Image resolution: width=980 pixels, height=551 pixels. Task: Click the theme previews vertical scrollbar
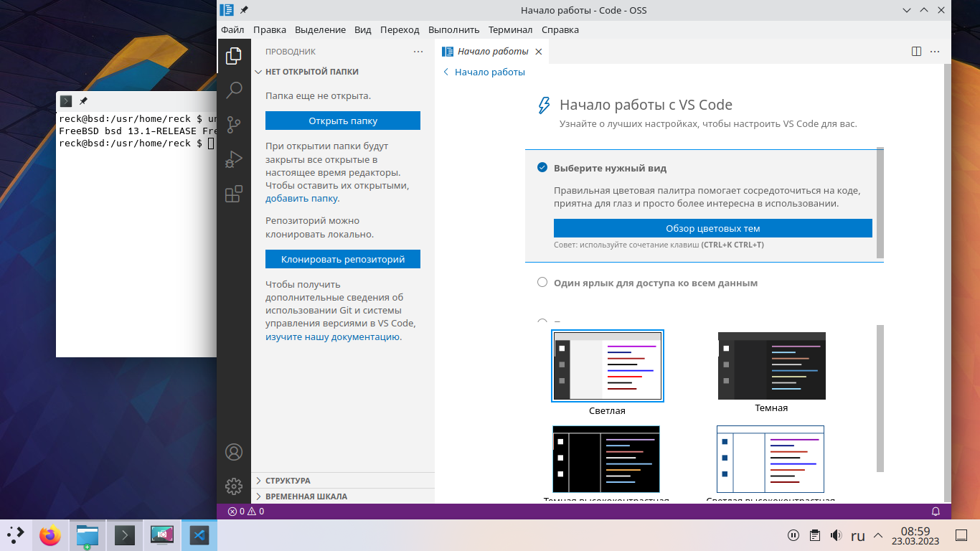click(880, 398)
